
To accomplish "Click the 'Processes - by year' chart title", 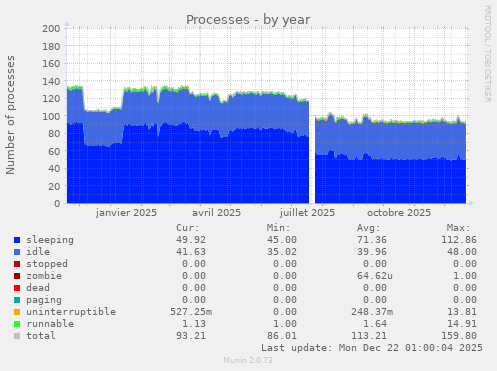I will (x=248, y=20).
